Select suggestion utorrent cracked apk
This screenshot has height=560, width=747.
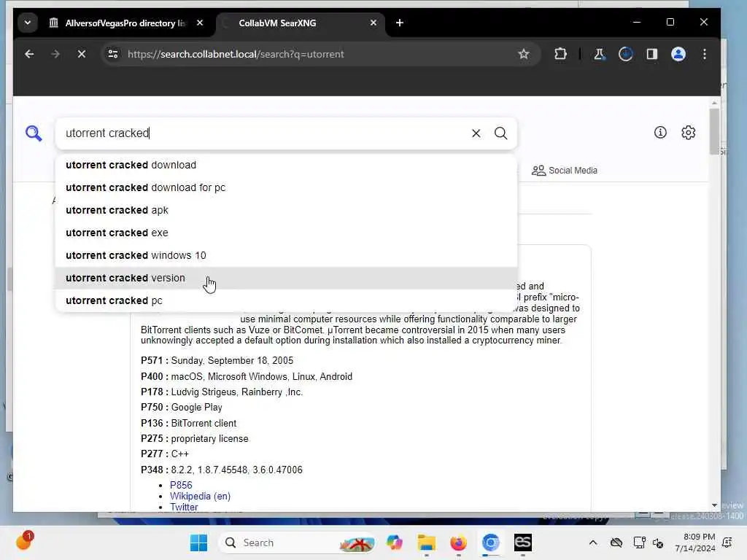point(286,210)
